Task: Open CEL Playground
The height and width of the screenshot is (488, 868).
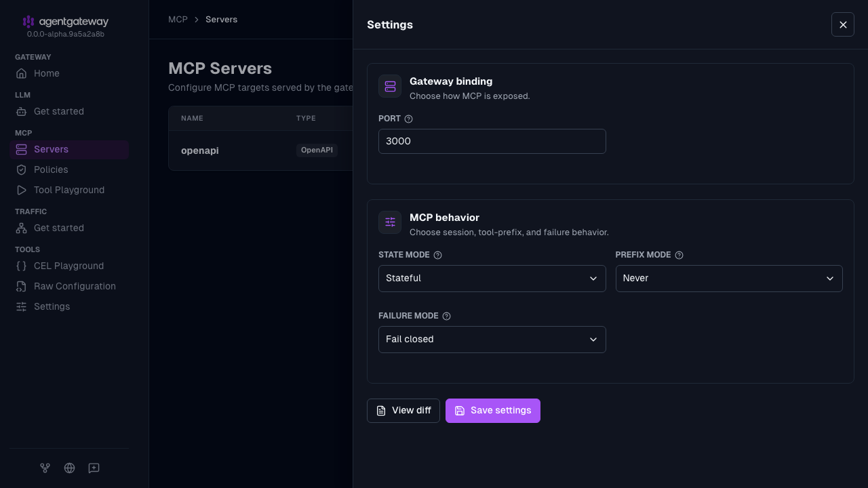Action: [69, 266]
